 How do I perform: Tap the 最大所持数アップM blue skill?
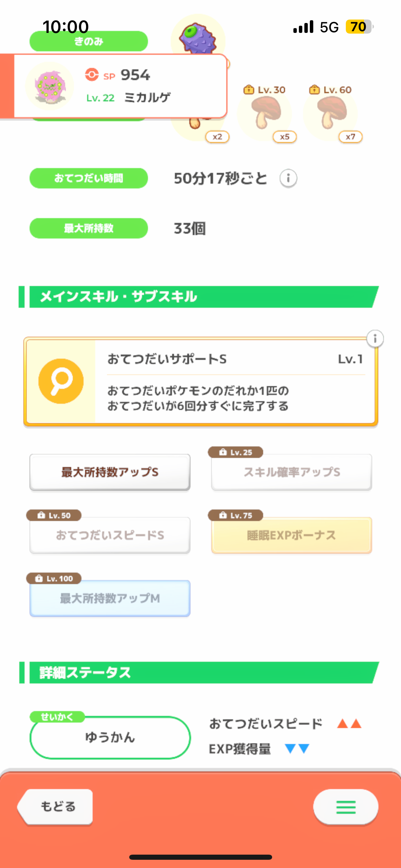[x=110, y=598]
